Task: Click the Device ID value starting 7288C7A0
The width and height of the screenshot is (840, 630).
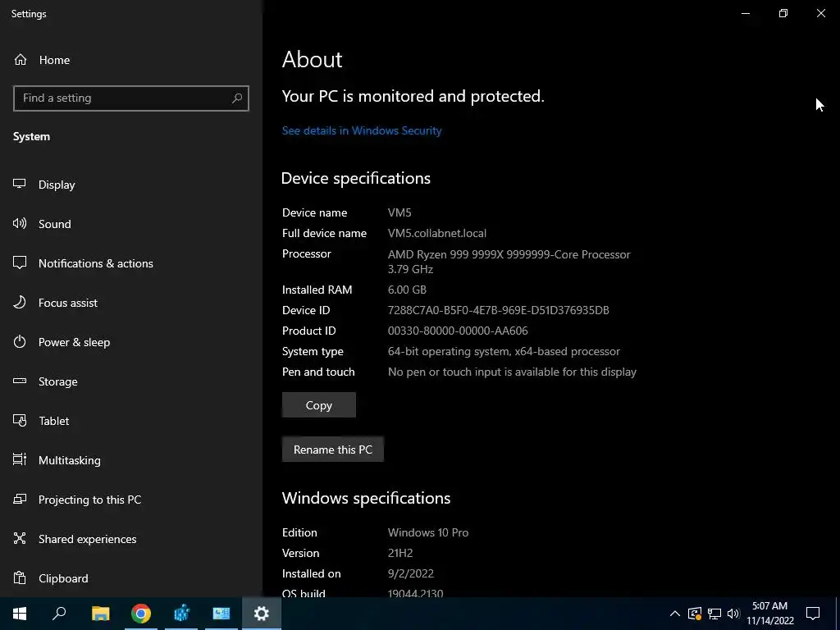Action: (x=498, y=310)
